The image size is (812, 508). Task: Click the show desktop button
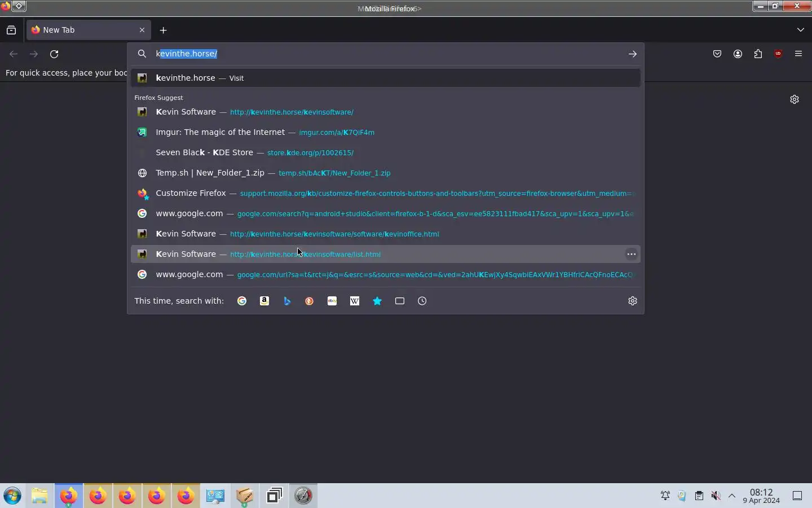pyautogui.click(x=797, y=496)
